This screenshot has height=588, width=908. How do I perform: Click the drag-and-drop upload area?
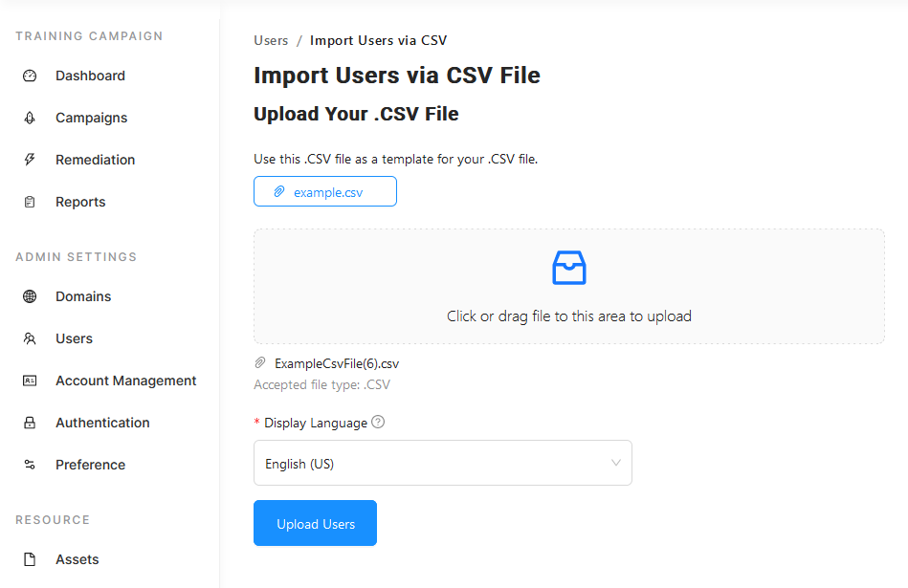(568, 285)
